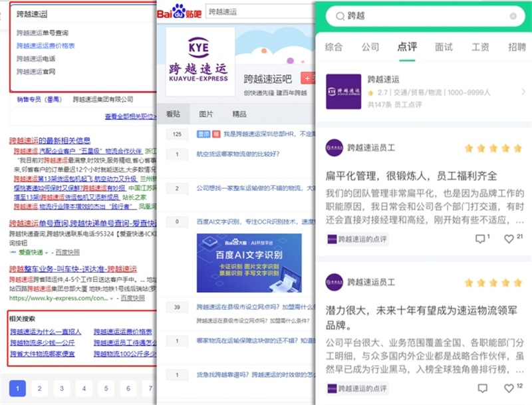The image size is (532, 405).
Task: Click related search 跨越物流多少钱一公斤
Action: (x=42, y=342)
